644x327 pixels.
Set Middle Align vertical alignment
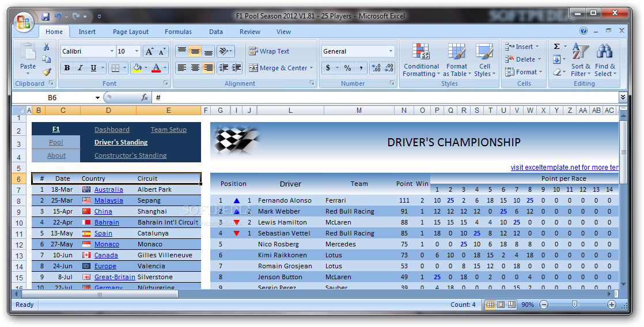[x=195, y=51]
